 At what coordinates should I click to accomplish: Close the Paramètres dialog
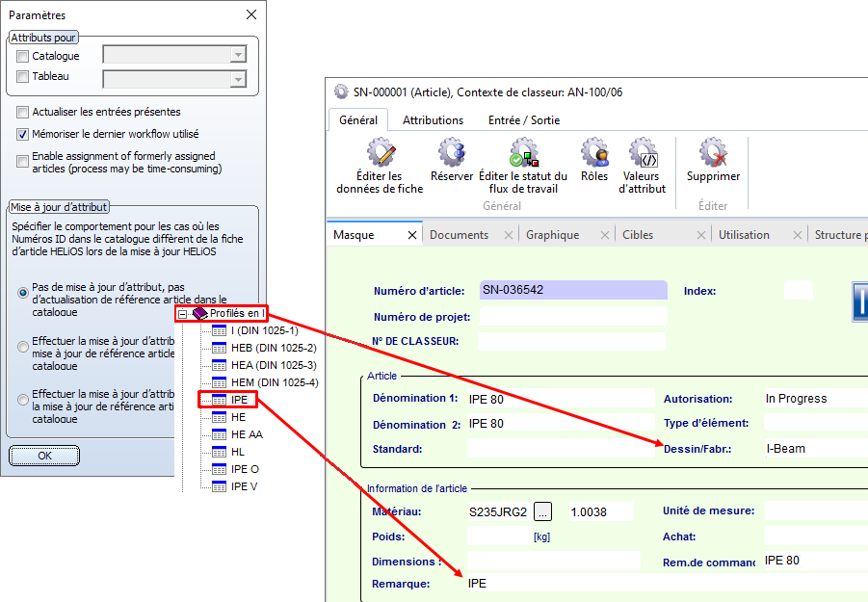pos(251,14)
